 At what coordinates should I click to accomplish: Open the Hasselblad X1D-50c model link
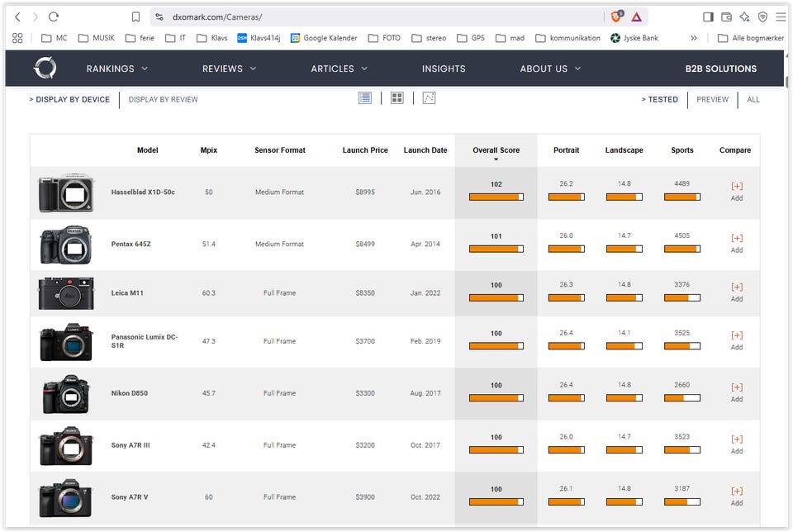tap(143, 192)
